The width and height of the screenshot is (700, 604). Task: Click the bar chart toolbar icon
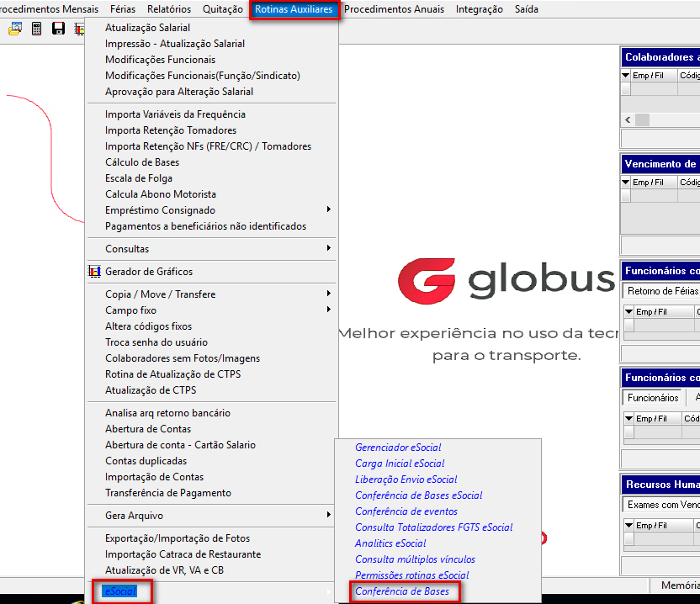point(79,29)
